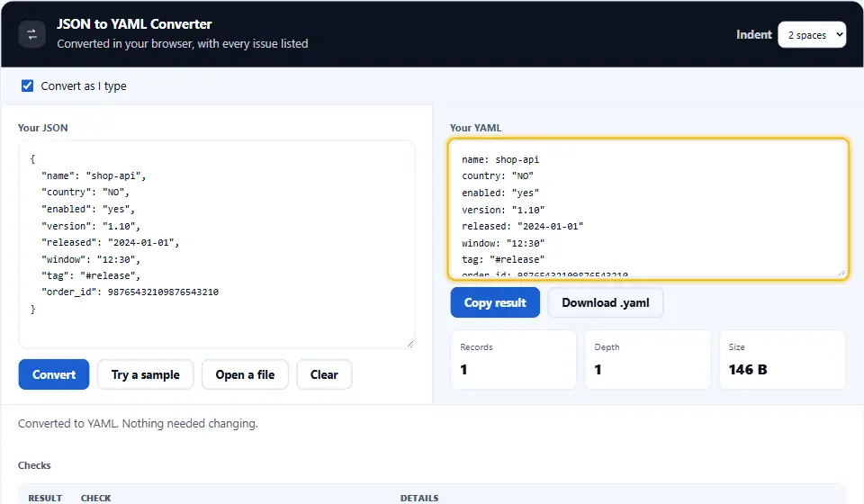Click the Indent label
864x504 pixels.
754,35
